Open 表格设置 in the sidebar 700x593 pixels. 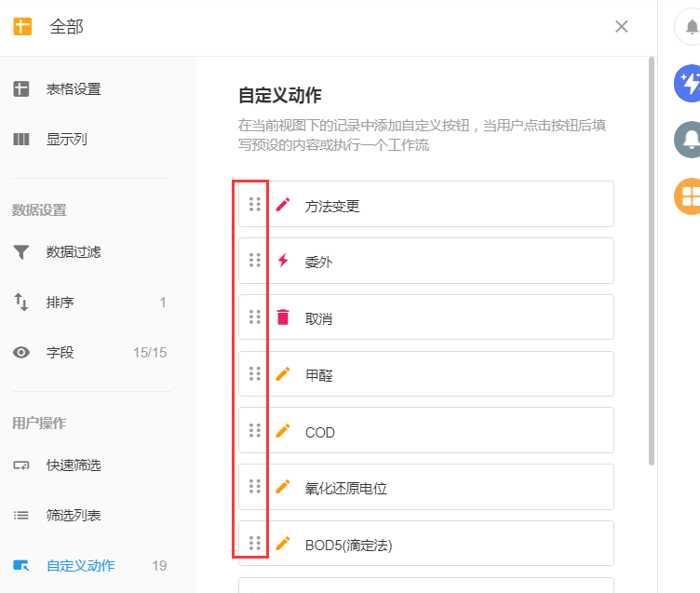click(74, 89)
